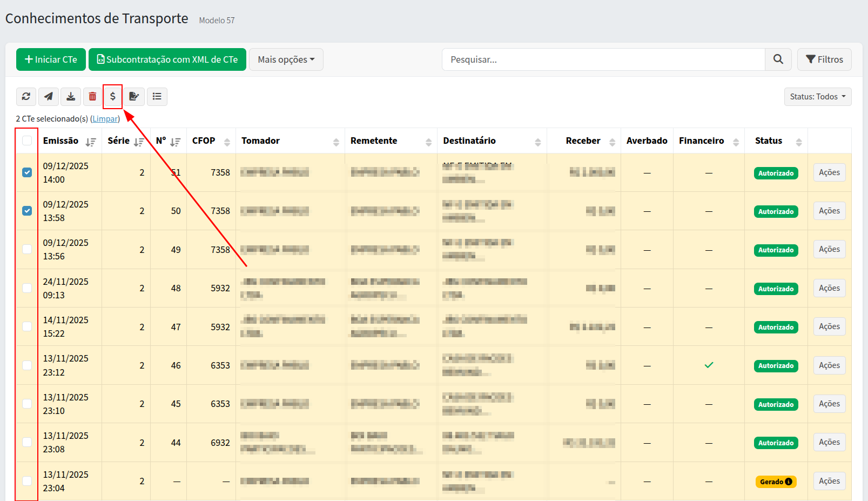Click the Limpar selection link
Viewport: 868px width, 501px height.
[105, 119]
